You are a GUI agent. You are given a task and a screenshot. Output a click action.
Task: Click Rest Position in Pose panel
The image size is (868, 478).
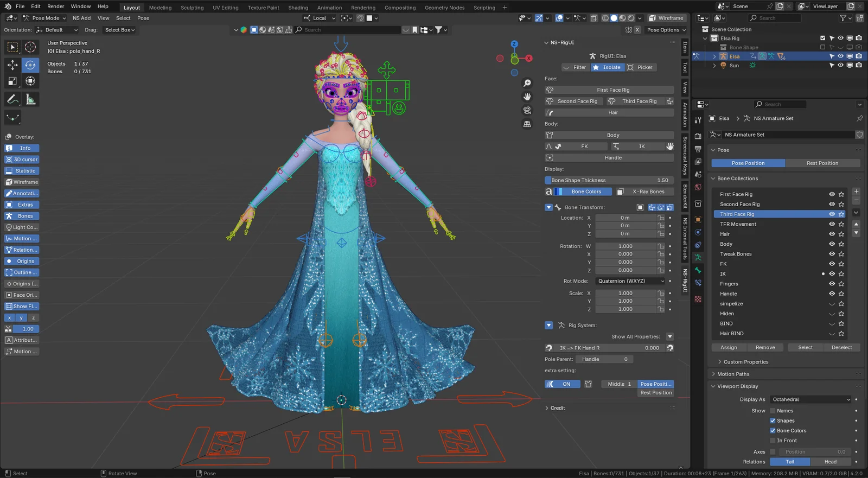(822, 163)
